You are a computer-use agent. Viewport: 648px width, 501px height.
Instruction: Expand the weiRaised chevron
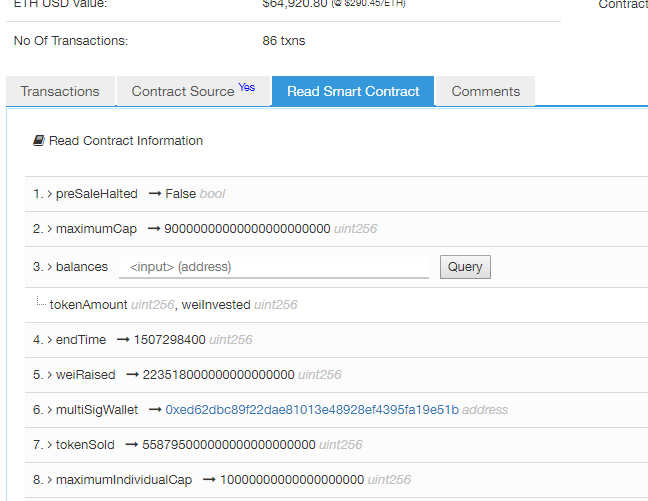50,375
